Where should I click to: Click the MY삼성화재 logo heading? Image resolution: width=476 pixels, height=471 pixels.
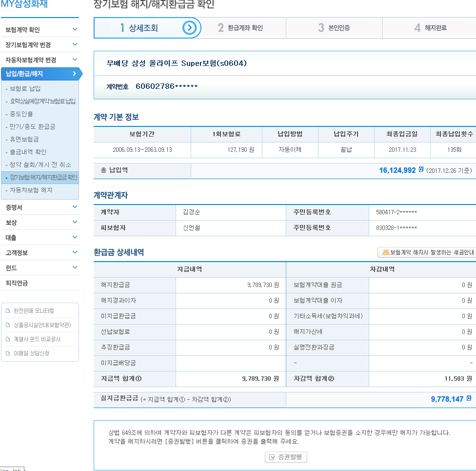coord(24,5)
